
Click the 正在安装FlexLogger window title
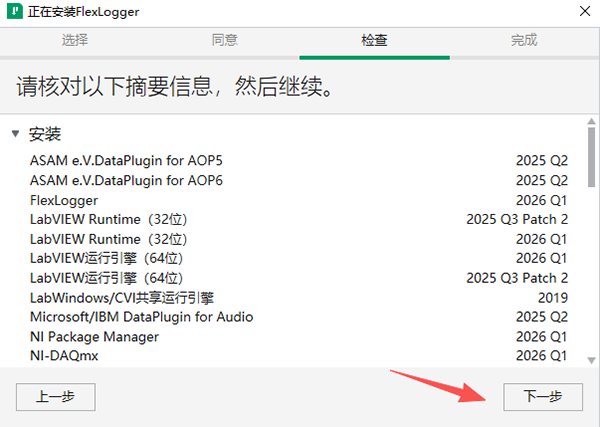point(83,12)
